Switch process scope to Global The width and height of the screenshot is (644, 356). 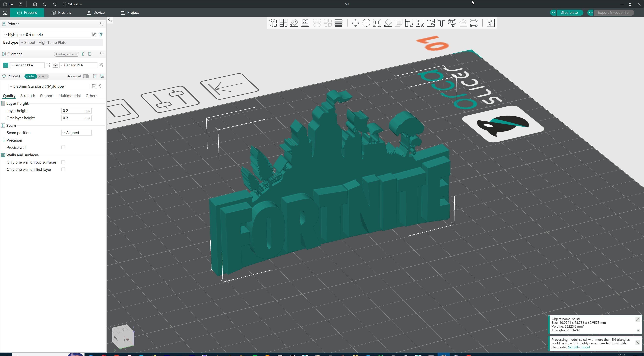point(31,76)
